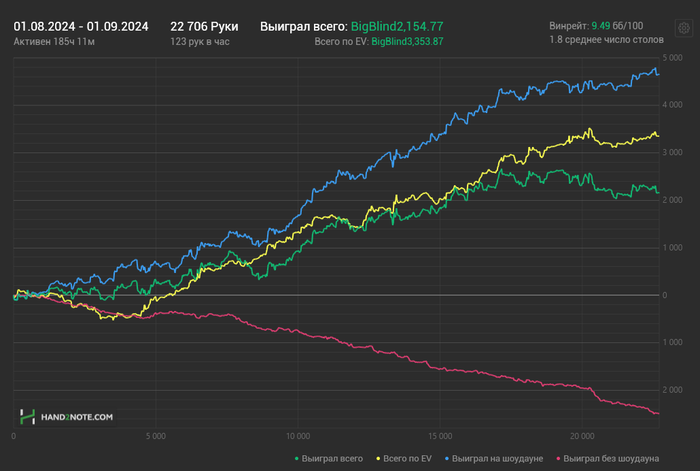Click the 5 000 y-axis label

pos(672,58)
